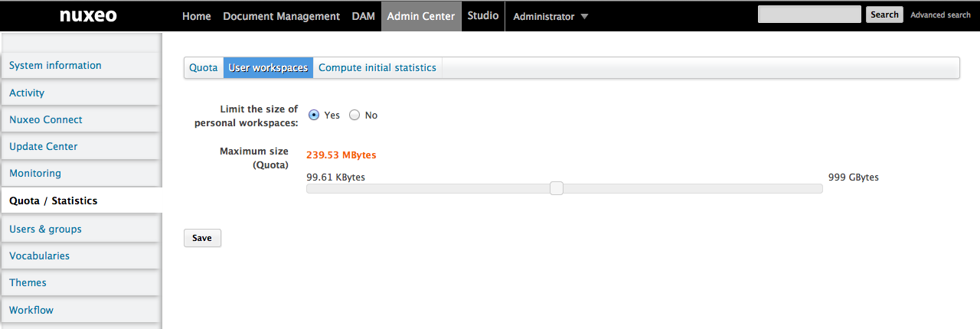Open the Studio section

click(x=483, y=15)
